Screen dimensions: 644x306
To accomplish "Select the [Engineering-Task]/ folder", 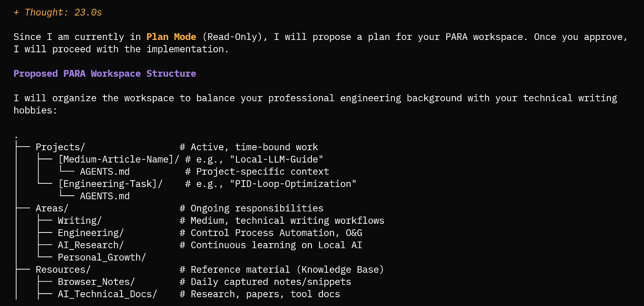I will (x=110, y=184).
